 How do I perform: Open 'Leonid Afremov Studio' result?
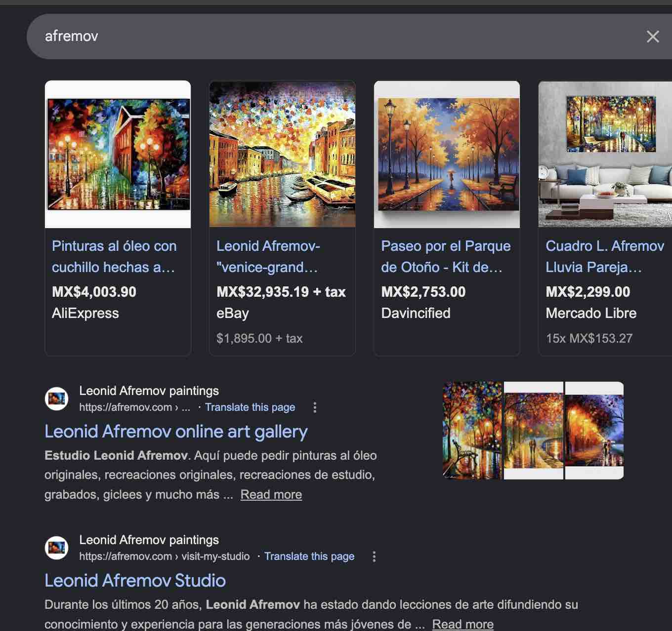[x=135, y=581]
